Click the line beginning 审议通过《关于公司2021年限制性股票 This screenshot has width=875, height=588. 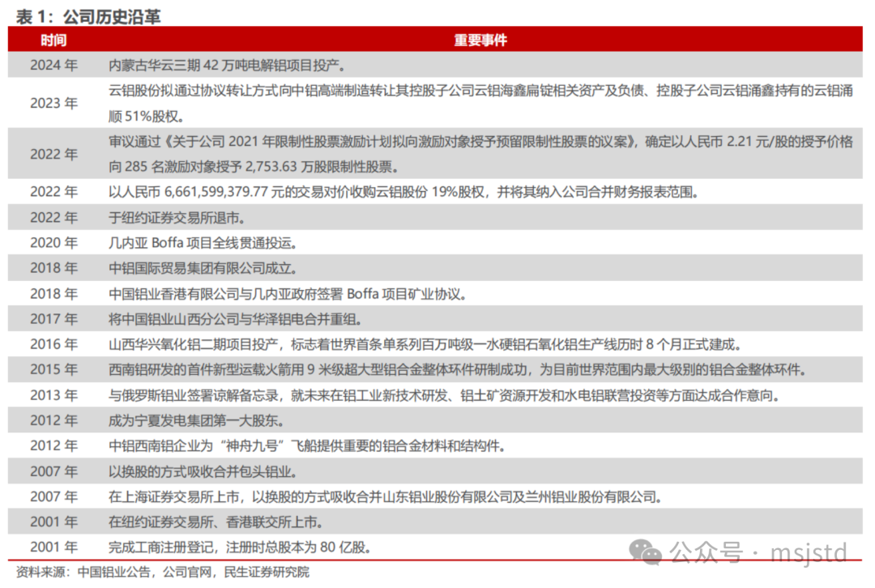point(480,141)
